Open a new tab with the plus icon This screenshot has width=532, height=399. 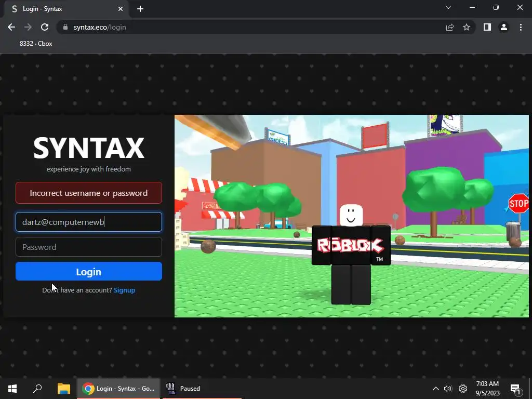pyautogui.click(x=140, y=9)
